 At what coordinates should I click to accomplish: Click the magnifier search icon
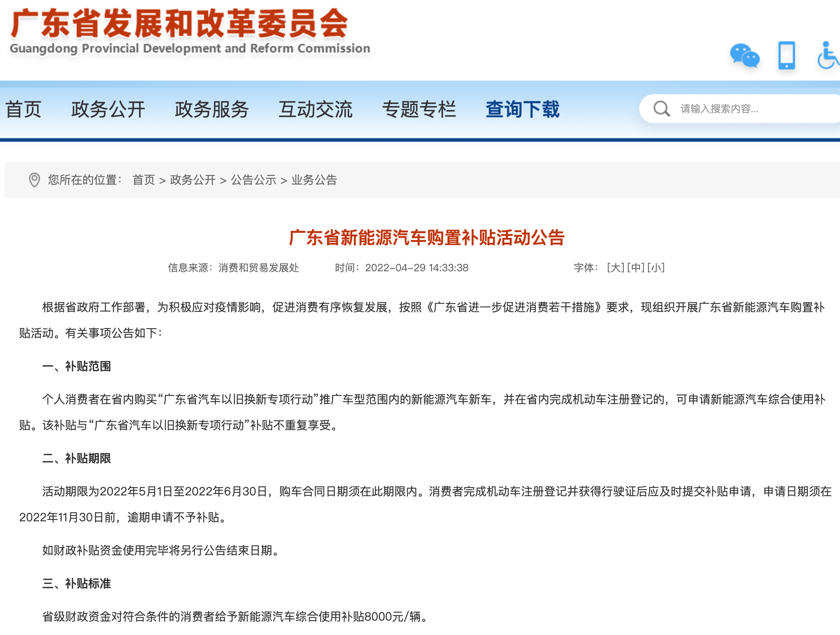click(x=662, y=109)
